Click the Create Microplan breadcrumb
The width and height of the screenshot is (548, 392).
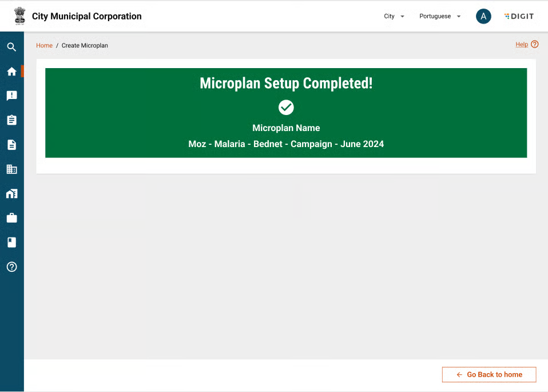click(x=85, y=46)
